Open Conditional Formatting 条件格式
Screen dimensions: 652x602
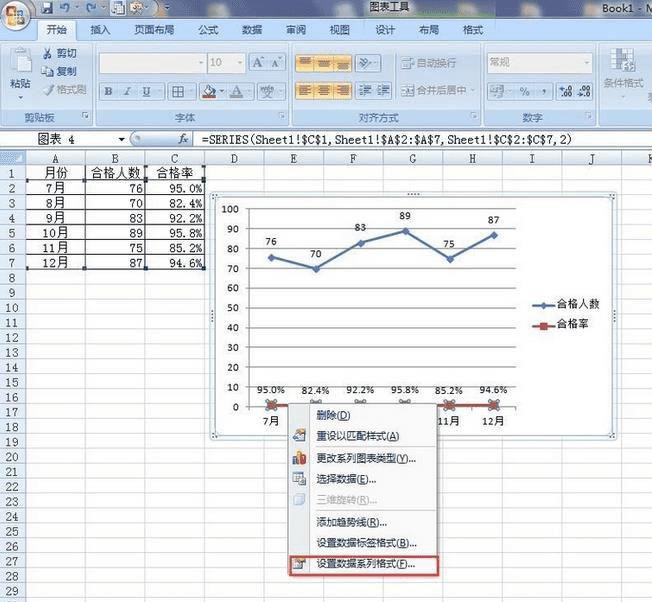click(623, 69)
